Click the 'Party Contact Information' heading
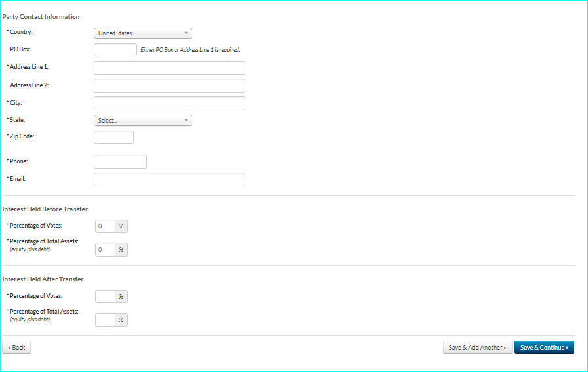588x372 pixels. point(41,17)
